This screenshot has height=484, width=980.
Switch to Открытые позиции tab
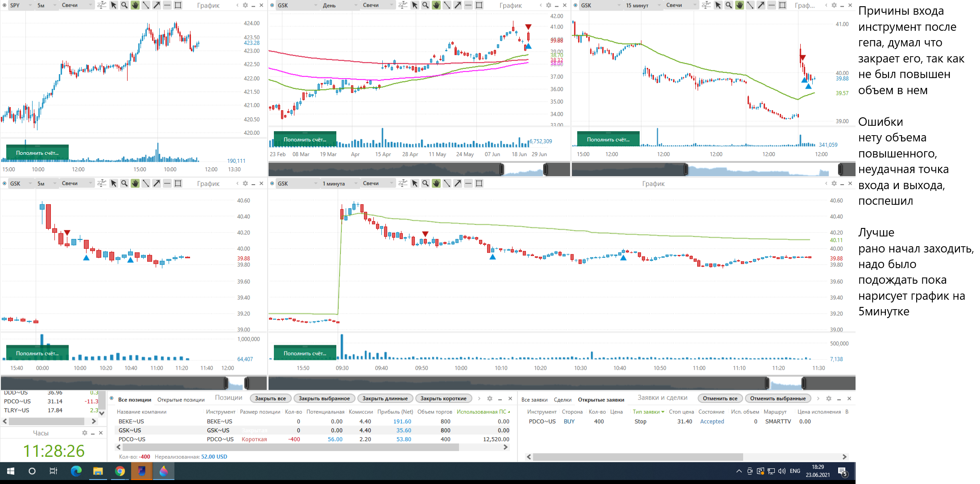[x=181, y=399]
